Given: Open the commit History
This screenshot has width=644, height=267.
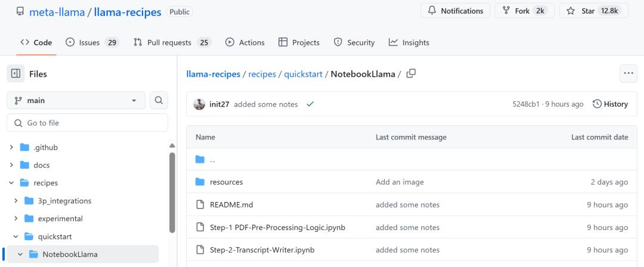Looking at the screenshot, I should pyautogui.click(x=611, y=104).
